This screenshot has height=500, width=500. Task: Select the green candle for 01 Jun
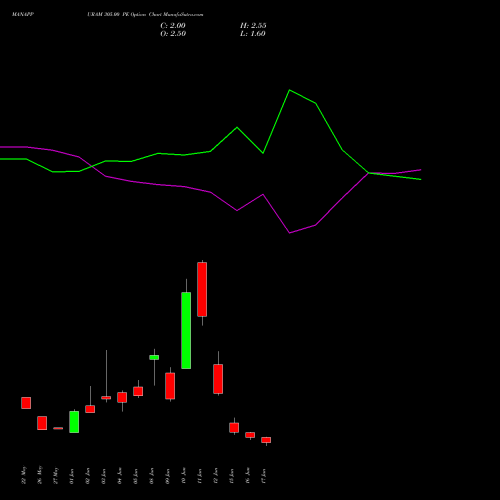click(x=74, y=422)
